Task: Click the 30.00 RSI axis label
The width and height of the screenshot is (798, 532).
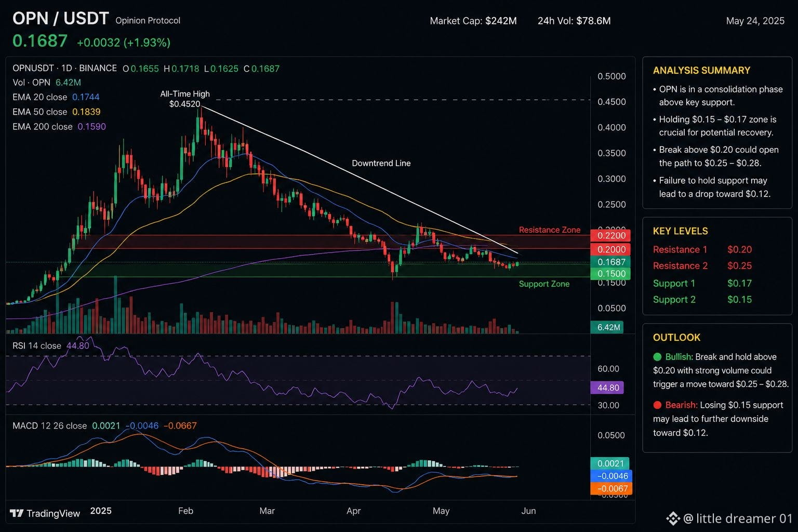Action: (608, 405)
